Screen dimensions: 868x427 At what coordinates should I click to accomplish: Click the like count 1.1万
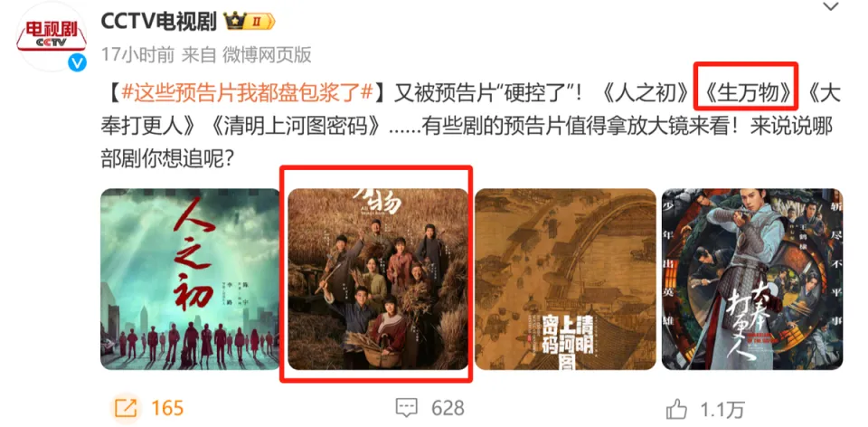tap(722, 409)
